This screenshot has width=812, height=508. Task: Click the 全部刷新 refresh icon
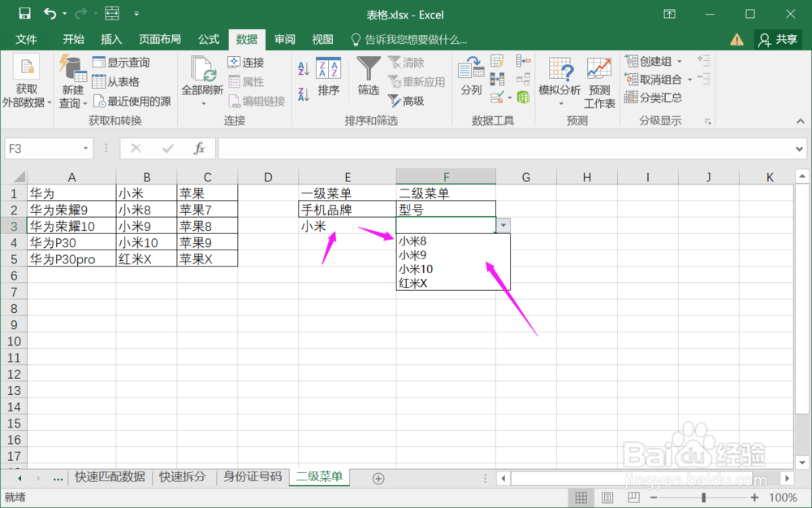point(202,68)
